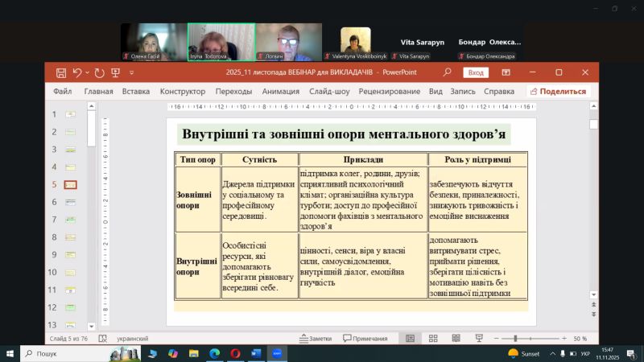Open the Анимация ribbon tab
The height and width of the screenshot is (362, 644).
pos(280,92)
